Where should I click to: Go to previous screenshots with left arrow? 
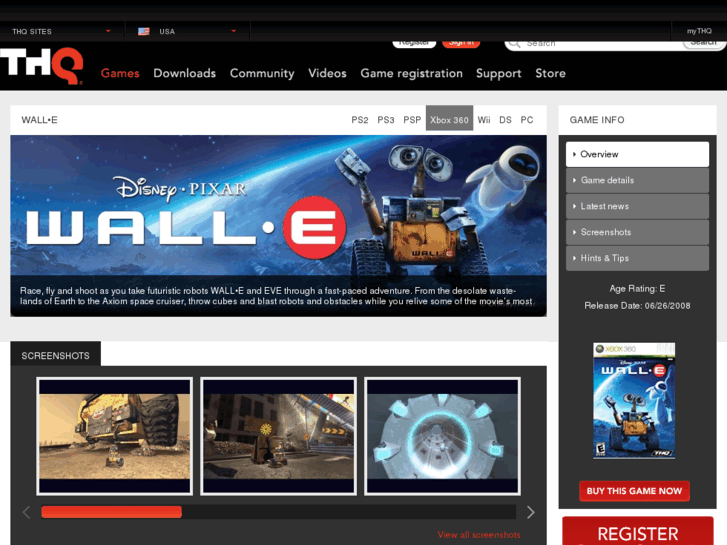coord(26,512)
